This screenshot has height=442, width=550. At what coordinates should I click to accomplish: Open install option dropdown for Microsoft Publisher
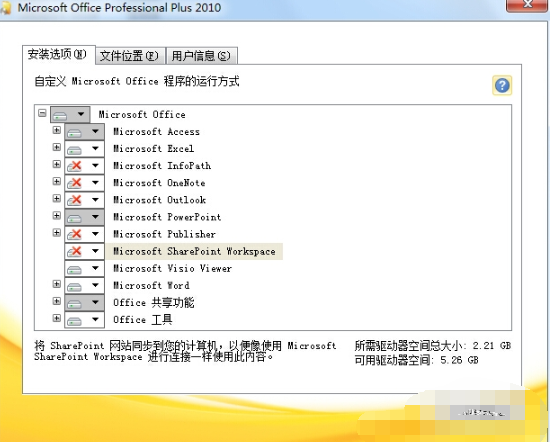(x=95, y=234)
